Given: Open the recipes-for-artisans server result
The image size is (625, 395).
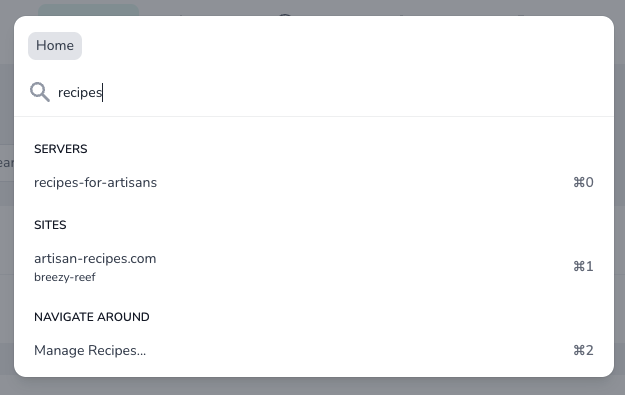Looking at the screenshot, I should click(x=313, y=183).
